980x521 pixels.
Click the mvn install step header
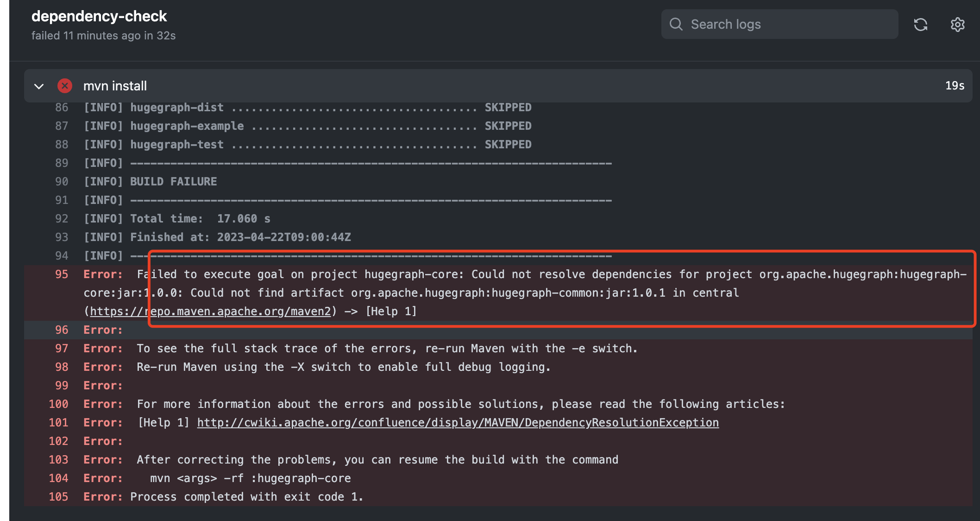(115, 86)
